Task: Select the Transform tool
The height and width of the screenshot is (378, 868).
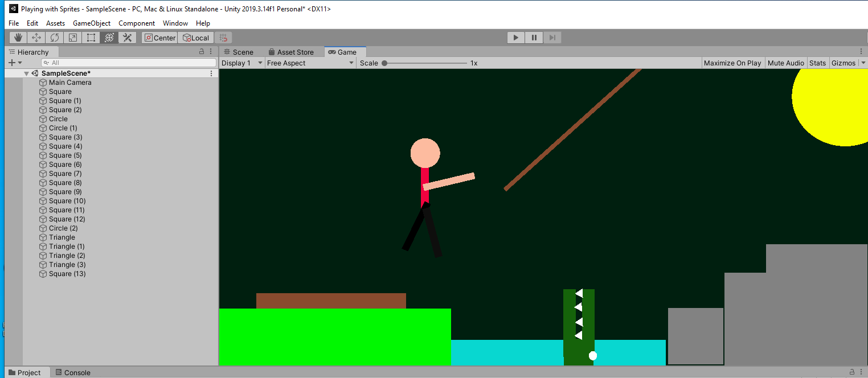Action: [x=109, y=38]
